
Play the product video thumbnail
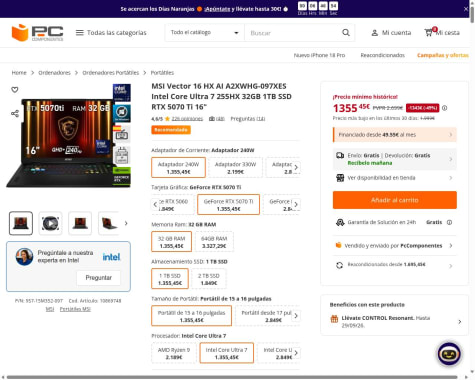[50, 223]
